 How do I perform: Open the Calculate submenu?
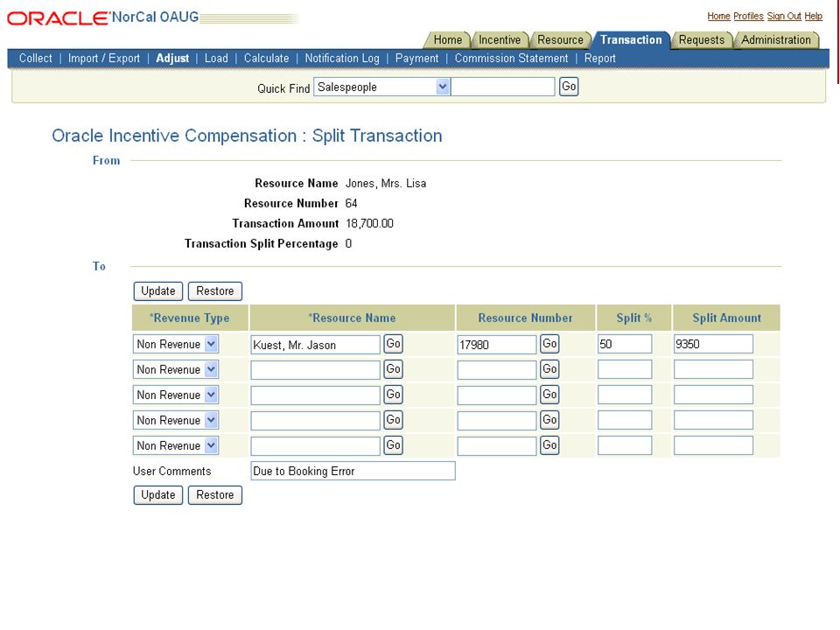pyautogui.click(x=266, y=59)
